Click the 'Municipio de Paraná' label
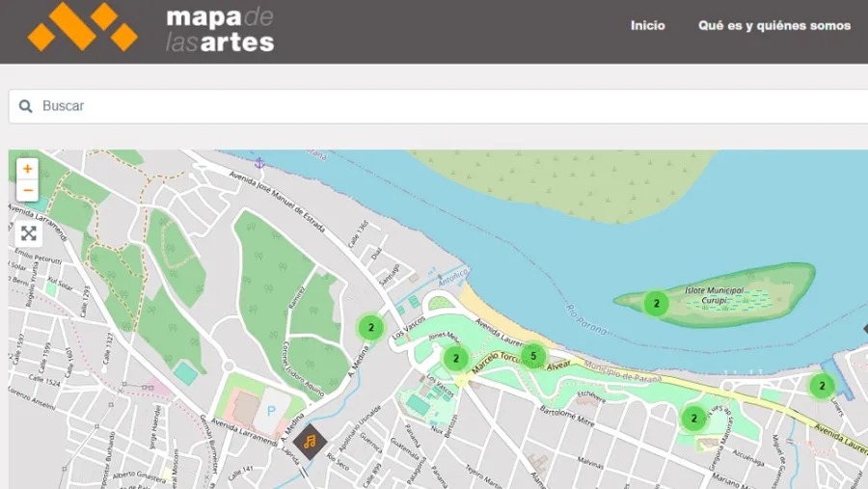Viewport: 868px width, 489px height. point(622,371)
